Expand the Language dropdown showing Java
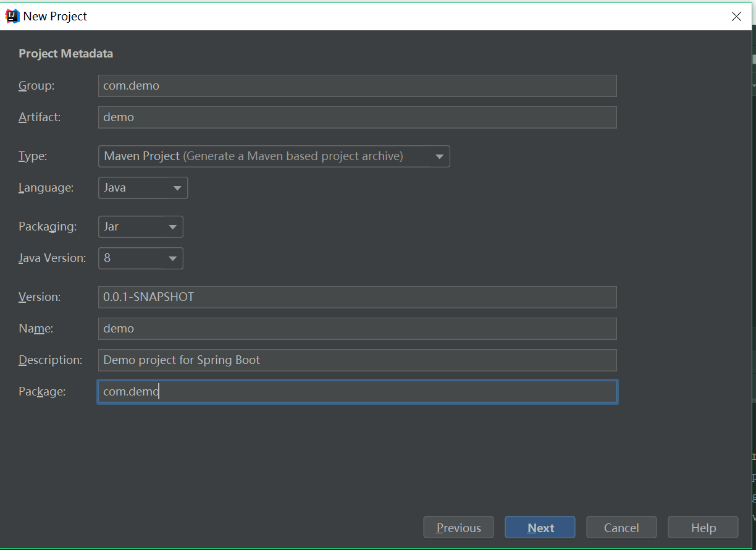 tap(143, 188)
